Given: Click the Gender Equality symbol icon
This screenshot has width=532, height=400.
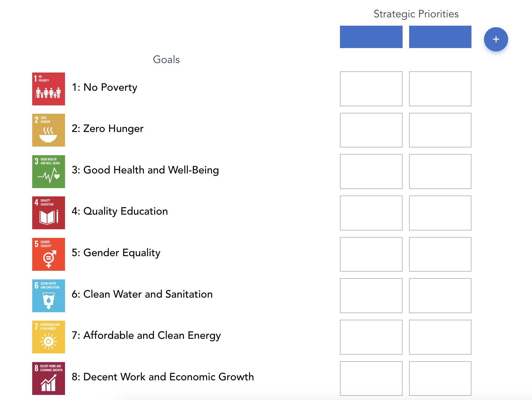Looking at the screenshot, I should coord(49,254).
